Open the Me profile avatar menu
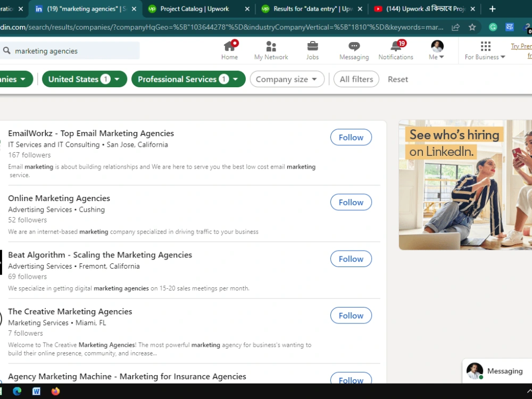Image resolution: width=532 pixels, height=399 pixels. coord(437,50)
